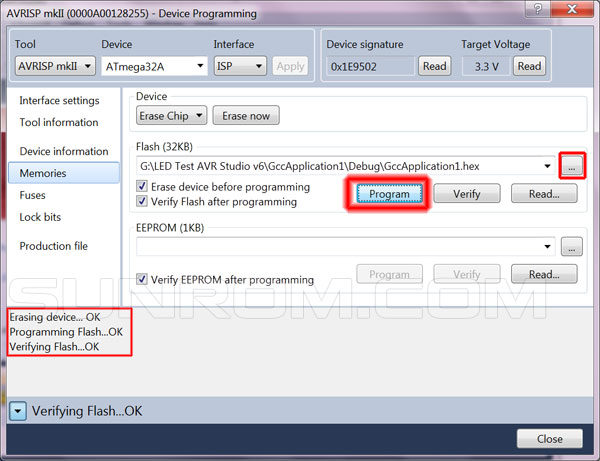The height and width of the screenshot is (461, 600).
Task: Open the Flash hex file path dropdown
Action: point(547,166)
